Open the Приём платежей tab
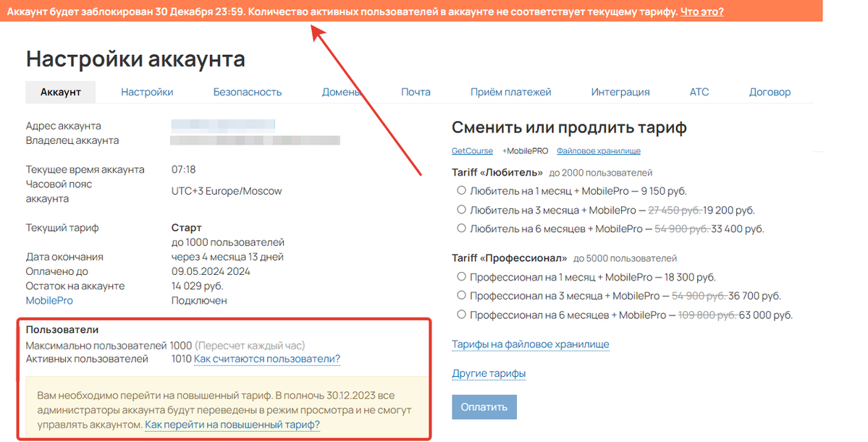This screenshot has width=868, height=442. click(x=511, y=93)
